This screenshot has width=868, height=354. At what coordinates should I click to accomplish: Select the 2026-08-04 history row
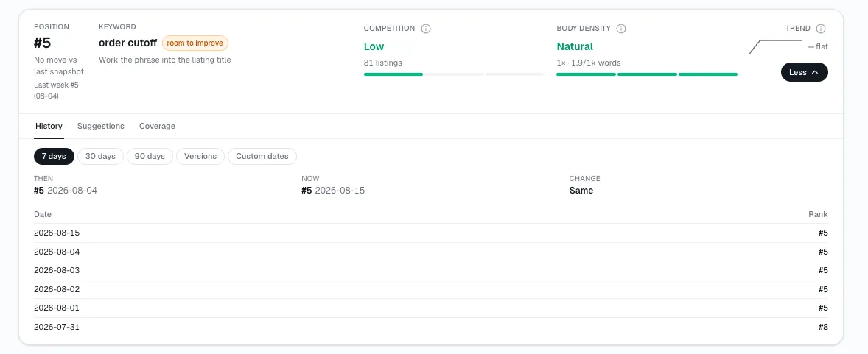430,252
